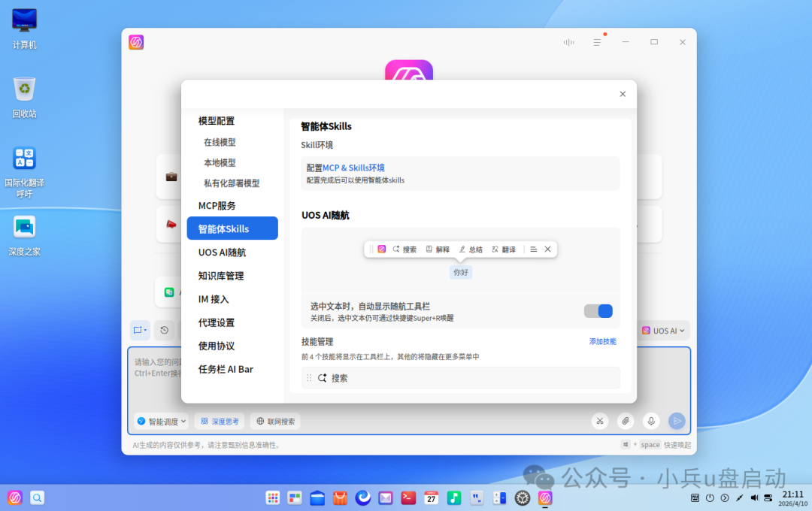Attach a file with the paperclip icon
Viewport: 812px width, 511px height.
(625, 421)
